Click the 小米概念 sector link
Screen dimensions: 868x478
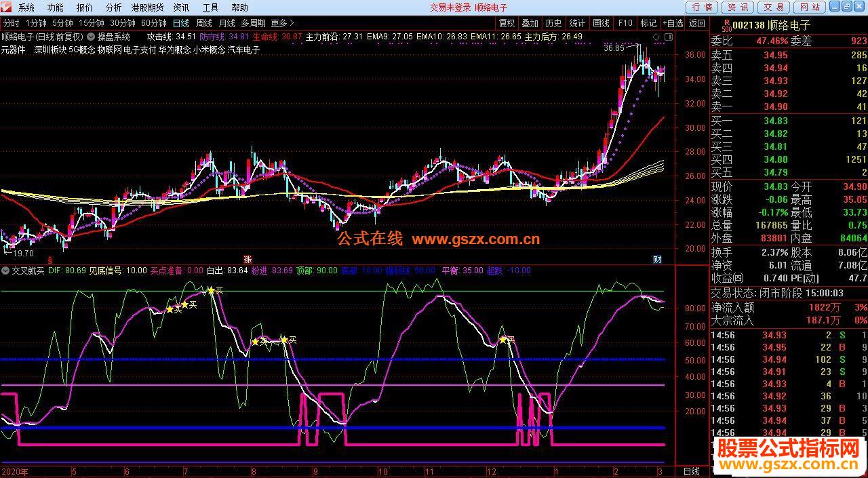click(209, 49)
